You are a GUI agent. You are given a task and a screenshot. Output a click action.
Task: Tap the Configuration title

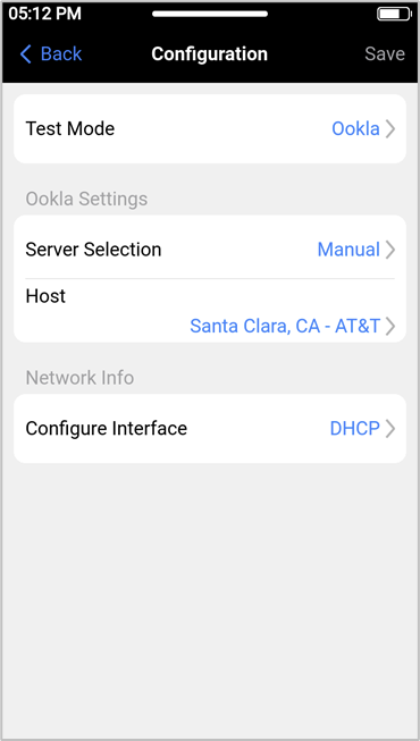pos(209,54)
